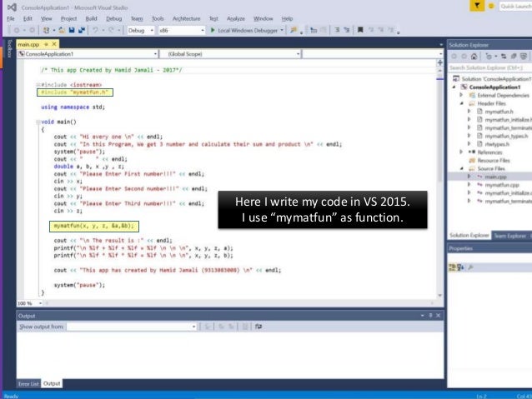The image size is (532, 399).
Task: Click the increase line indent toolbar icon
Action: 346,30
